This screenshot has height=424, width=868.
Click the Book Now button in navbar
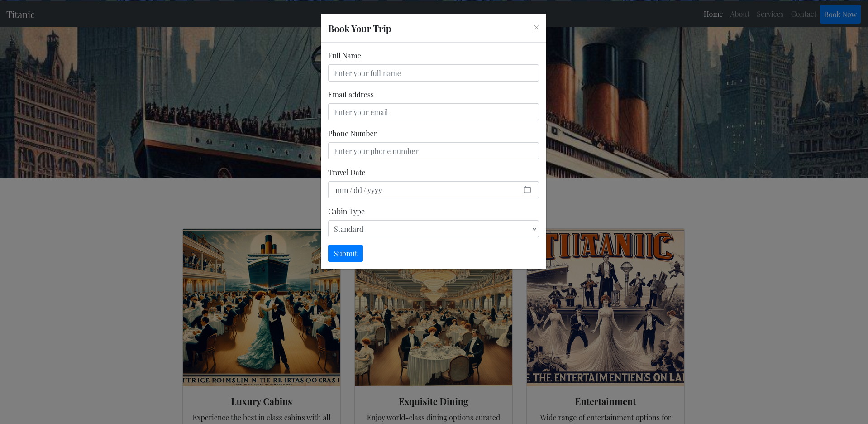(840, 14)
